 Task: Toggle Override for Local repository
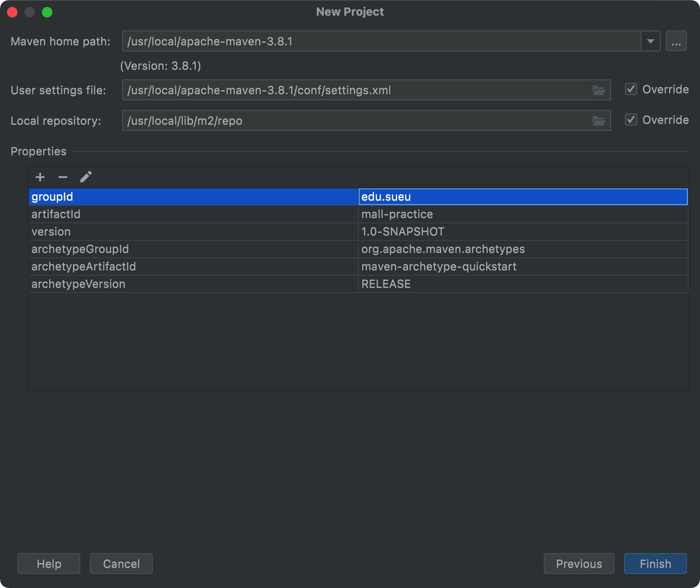(631, 120)
